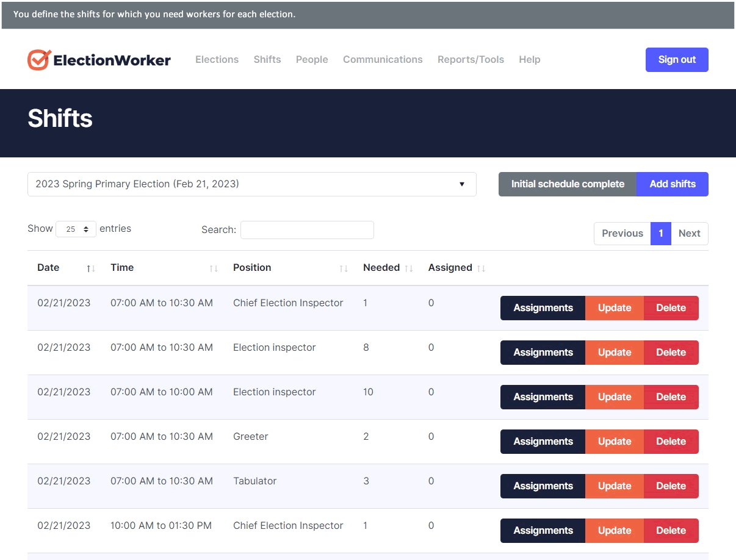Update the Tabulator shift

(614, 486)
